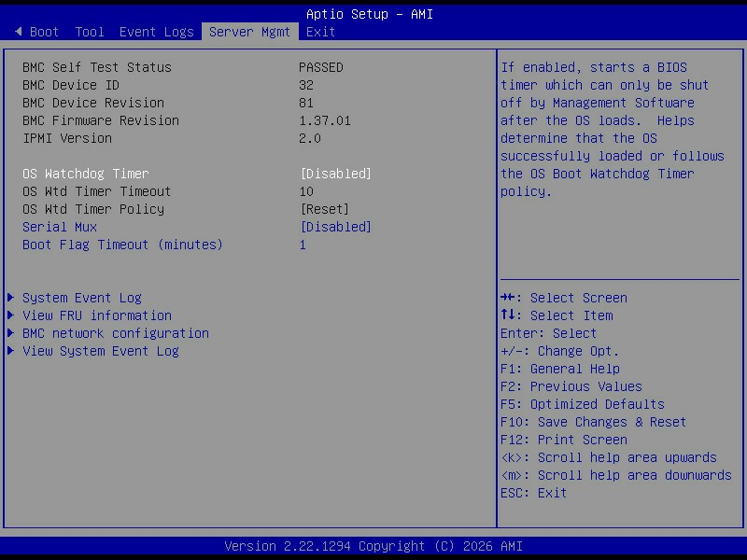The width and height of the screenshot is (747, 560).
Task: Click the Enter: Select hint
Action: click(x=548, y=333)
